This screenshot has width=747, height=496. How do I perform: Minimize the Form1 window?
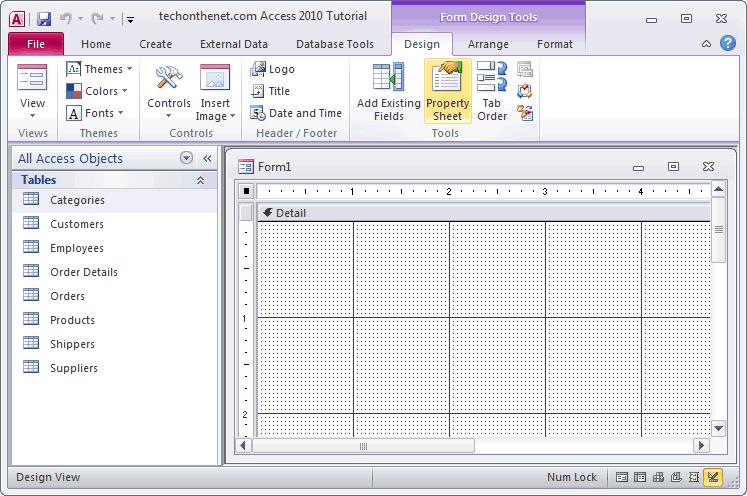[x=638, y=168]
